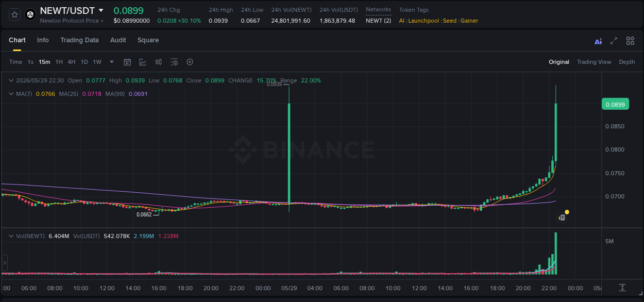Viewport: 644px width, 302px height.
Task: Click the MA(99) legend value 0.0691
Action: pyautogui.click(x=138, y=94)
